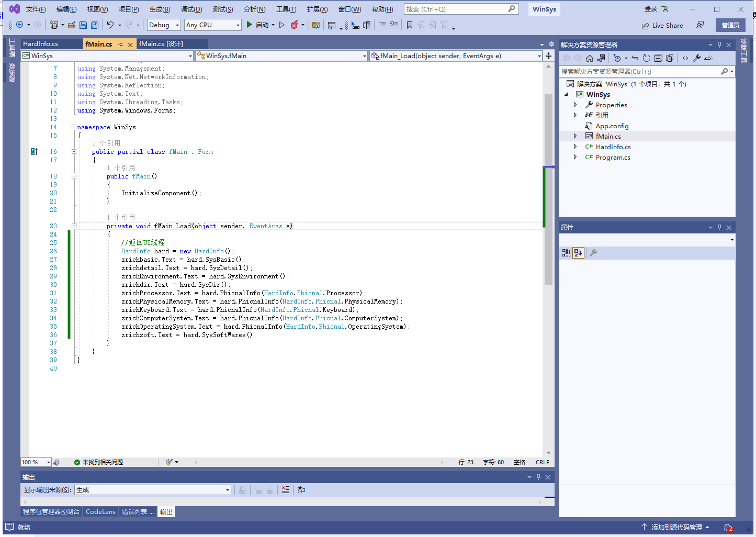Click Show All Files icon in Solution Explorer
This screenshot has width=756, height=537.
tap(670, 58)
